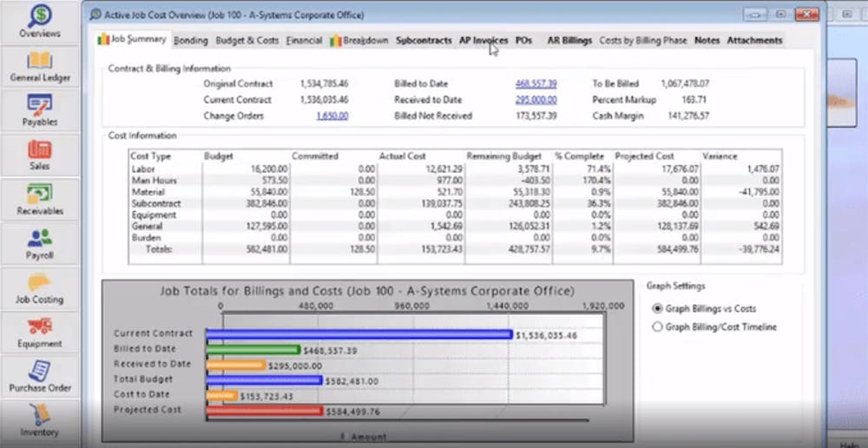Viewport: 868px width, 448px height.
Task: Open the Purchase Order module icon
Action: pos(40,370)
